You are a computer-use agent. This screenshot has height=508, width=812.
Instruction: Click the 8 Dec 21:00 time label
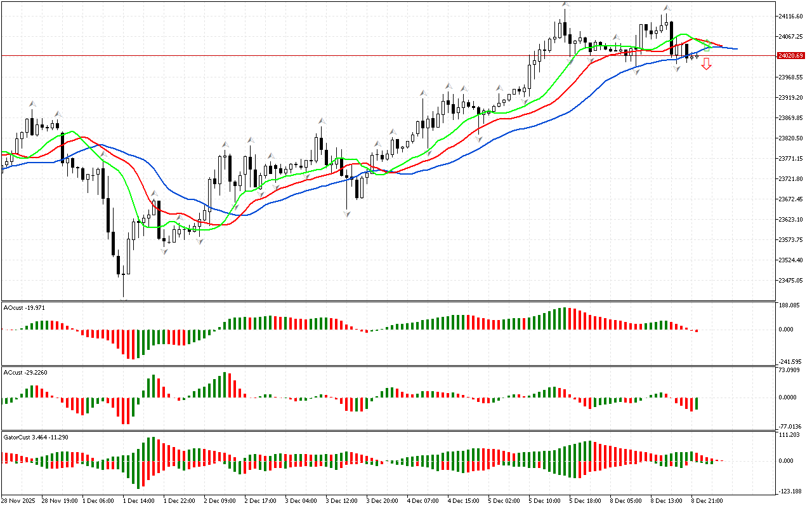coord(707,501)
